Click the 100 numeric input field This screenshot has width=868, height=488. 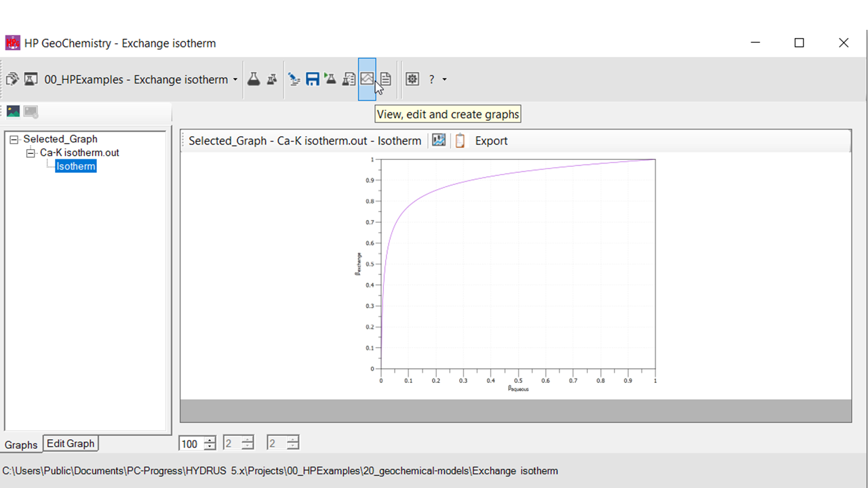[191, 444]
